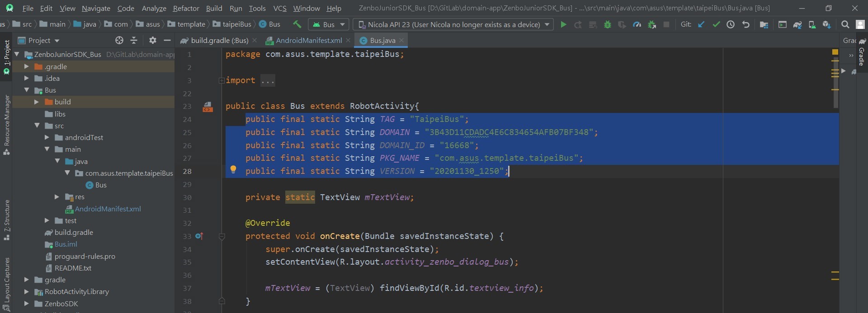The image size is (868, 313).
Task: Expand the .idea folder
Action: [27, 78]
